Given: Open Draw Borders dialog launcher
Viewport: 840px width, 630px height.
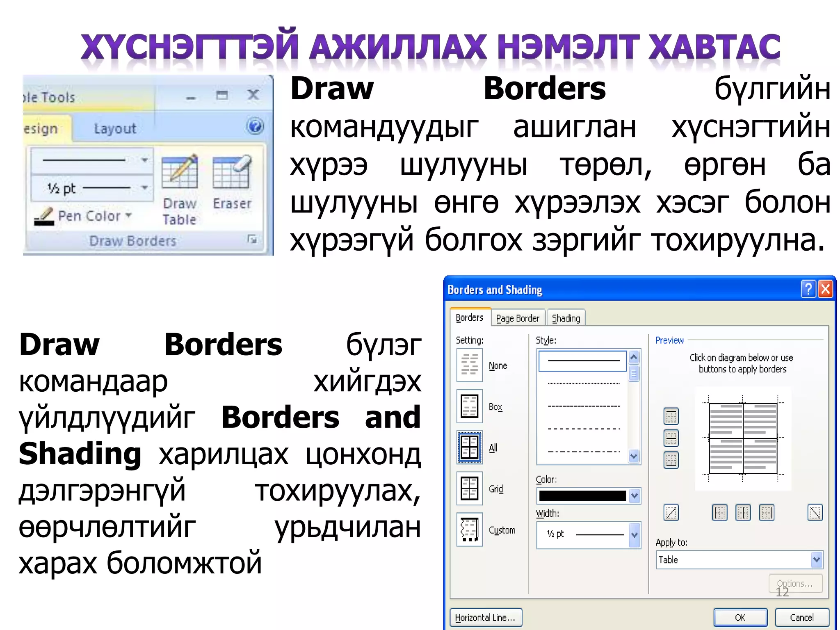Looking at the screenshot, I should pos(252,239).
